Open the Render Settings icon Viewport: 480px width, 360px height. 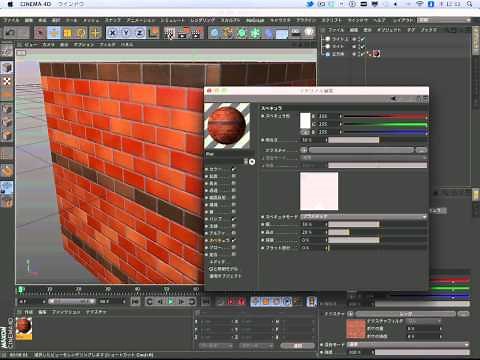point(197,33)
